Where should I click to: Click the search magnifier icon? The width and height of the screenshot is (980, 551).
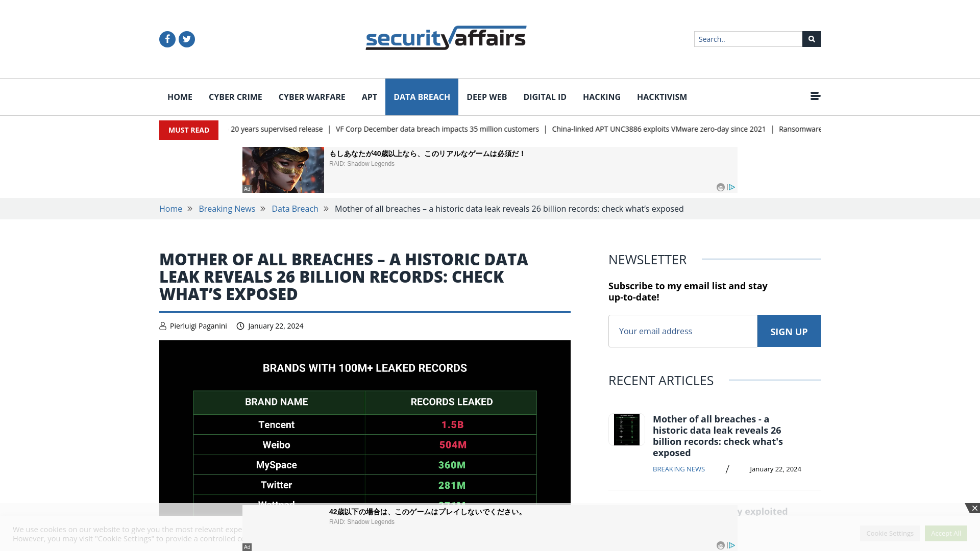811,39
